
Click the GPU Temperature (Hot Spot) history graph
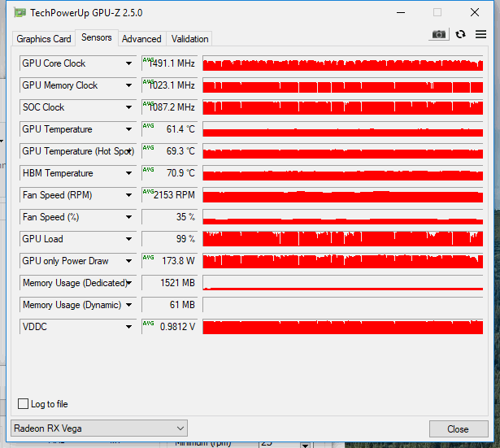343,151
